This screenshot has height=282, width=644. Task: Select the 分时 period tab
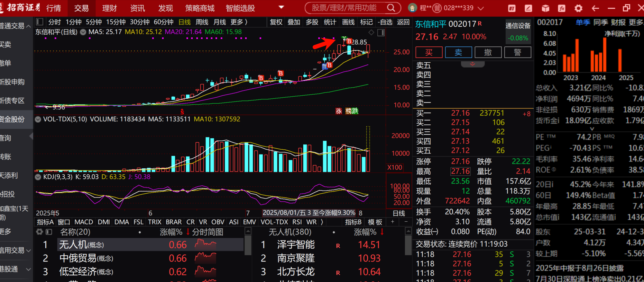55,22
